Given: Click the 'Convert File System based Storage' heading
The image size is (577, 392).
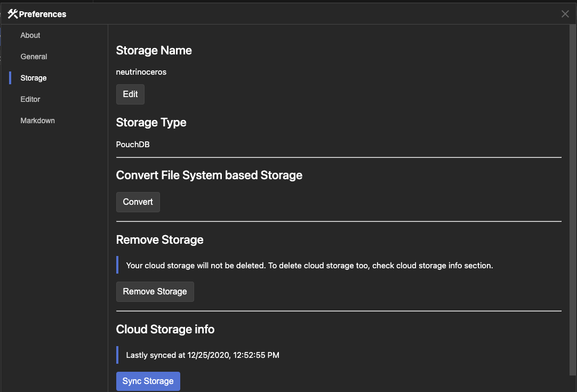Looking at the screenshot, I should click(x=209, y=175).
